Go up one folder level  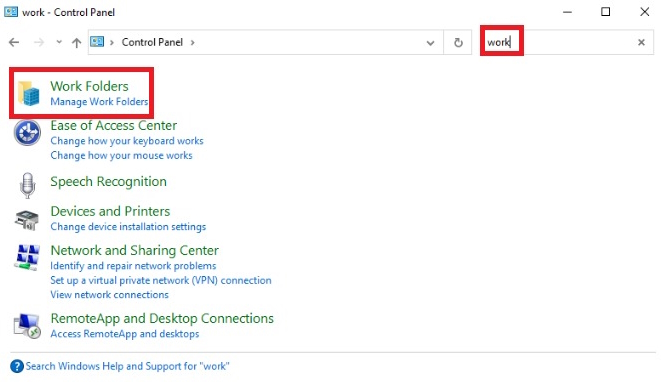(76, 42)
